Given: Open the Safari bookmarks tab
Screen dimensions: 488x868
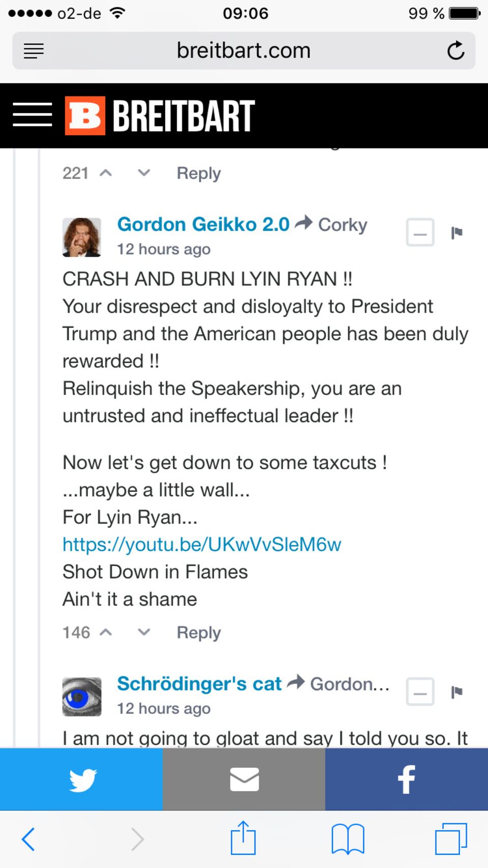Looking at the screenshot, I should pyautogui.click(x=348, y=839).
